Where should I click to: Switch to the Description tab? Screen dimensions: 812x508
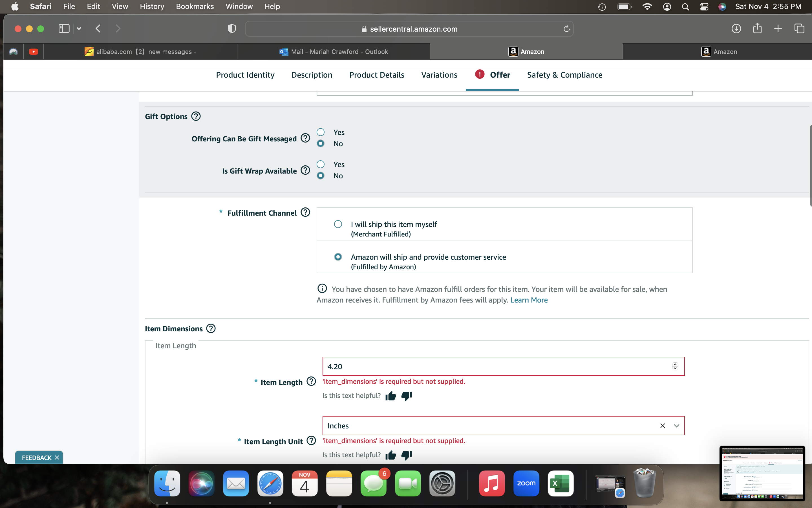tap(312, 75)
